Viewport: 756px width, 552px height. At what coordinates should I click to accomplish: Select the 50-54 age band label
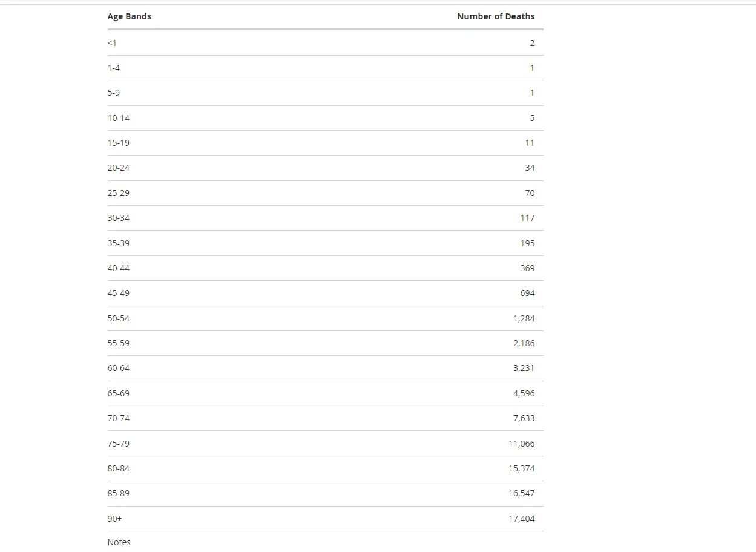119,318
